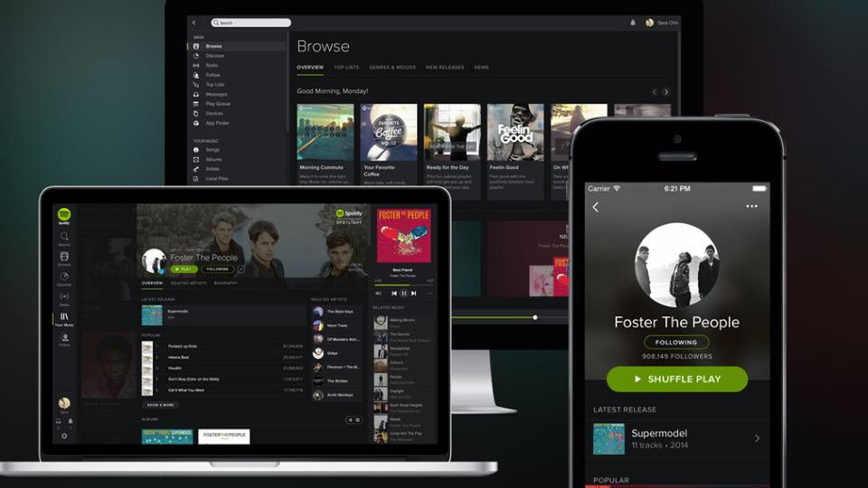Skip to next track on laptop player
The height and width of the screenshot is (488, 868).
pos(413,293)
